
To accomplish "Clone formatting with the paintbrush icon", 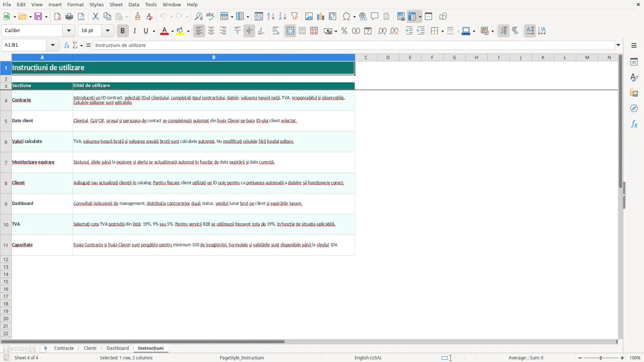I will 138,17.
